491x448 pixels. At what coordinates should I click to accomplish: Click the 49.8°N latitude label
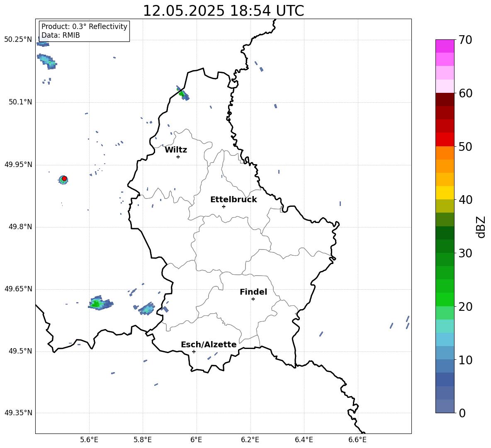point(20,227)
